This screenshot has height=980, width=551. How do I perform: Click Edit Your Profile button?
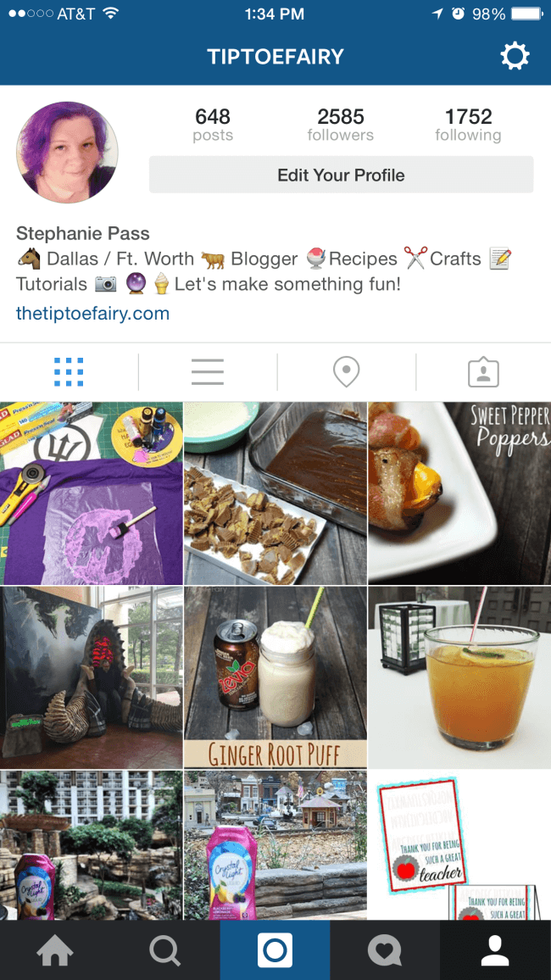tap(341, 175)
